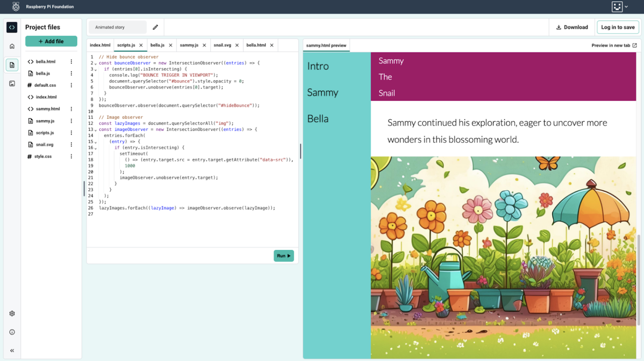Click Log in to save
This screenshot has height=361, width=644.
(x=617, y=27)
